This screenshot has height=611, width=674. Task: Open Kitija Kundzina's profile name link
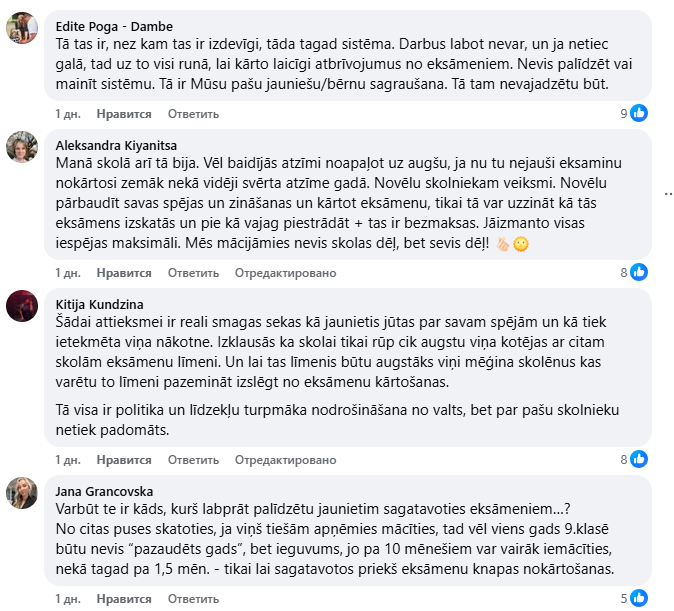100,298
